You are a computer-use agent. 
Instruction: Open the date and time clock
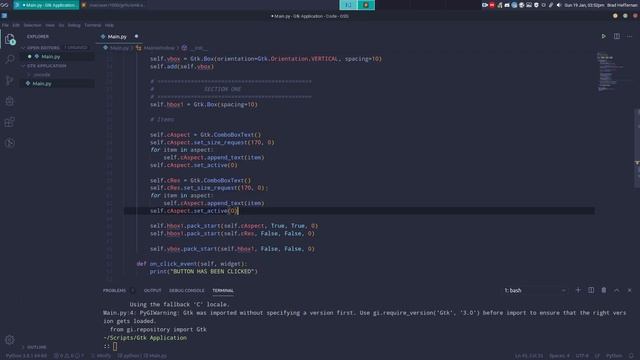584,5
